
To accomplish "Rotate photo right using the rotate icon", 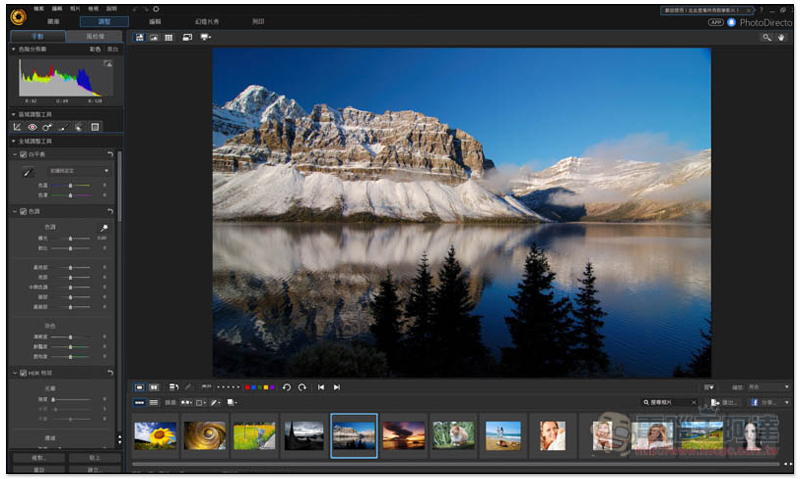I will click(302, 387).
